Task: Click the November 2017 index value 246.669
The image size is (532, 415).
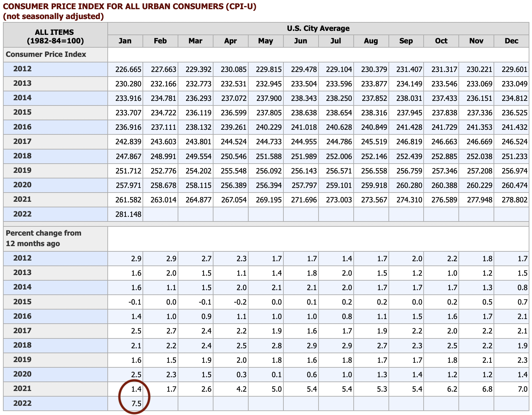Action: point(479,142)
